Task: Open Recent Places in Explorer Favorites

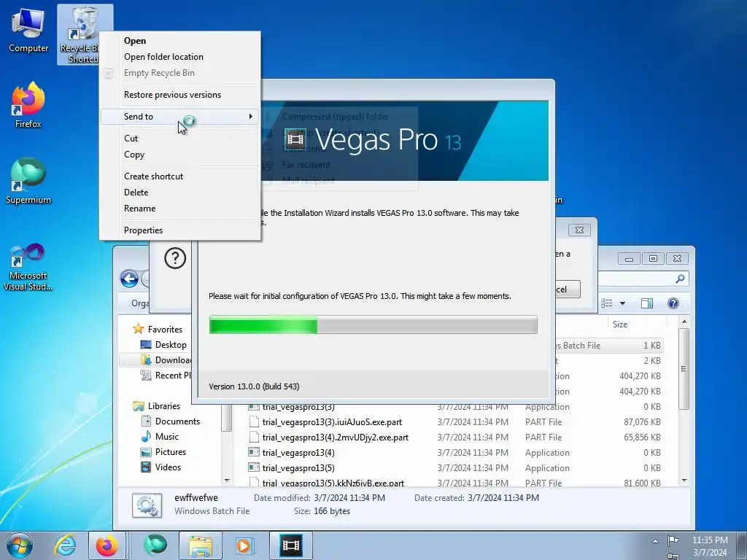Action: [167, 376]
